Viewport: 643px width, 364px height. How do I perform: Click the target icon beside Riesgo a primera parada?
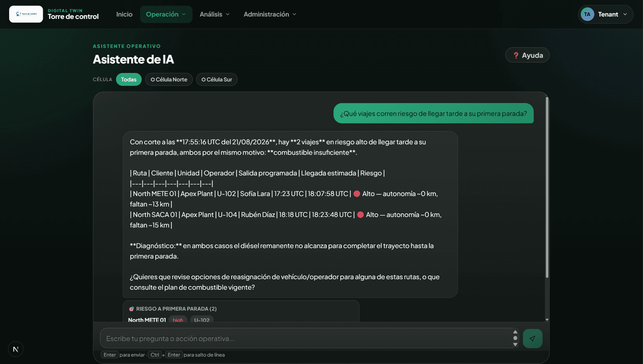pos(131,309)
